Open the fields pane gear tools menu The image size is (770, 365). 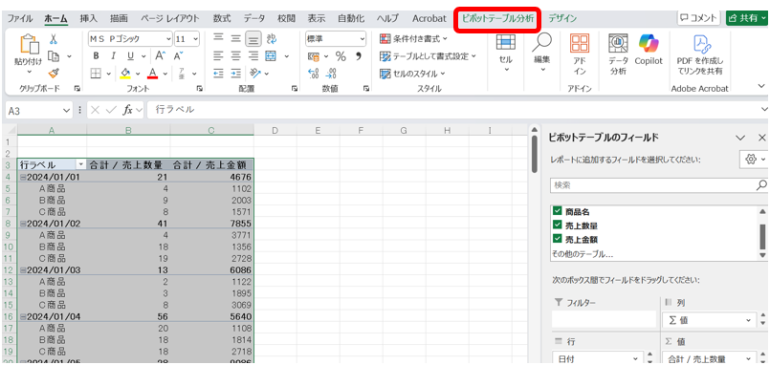coord(754,159)
